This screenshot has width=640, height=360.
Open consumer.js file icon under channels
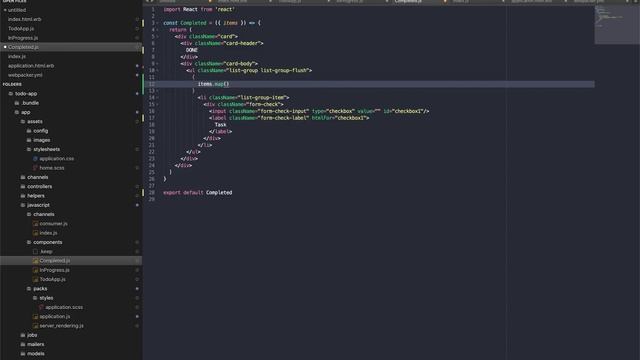36,224
